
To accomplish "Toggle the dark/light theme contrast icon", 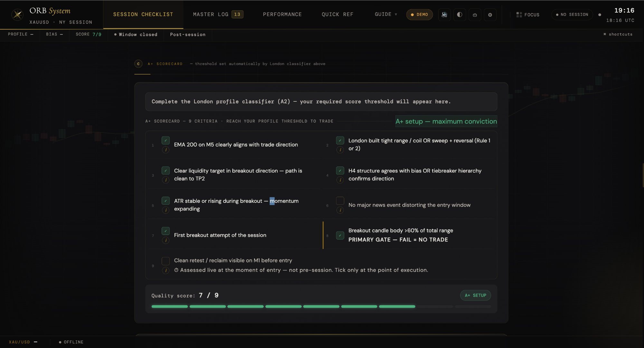I will (459, 14).
